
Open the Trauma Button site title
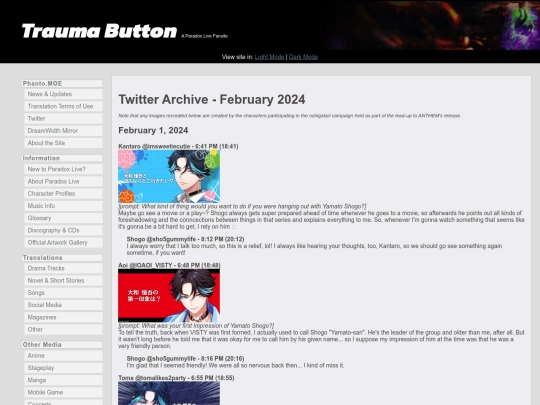point(99,31)
